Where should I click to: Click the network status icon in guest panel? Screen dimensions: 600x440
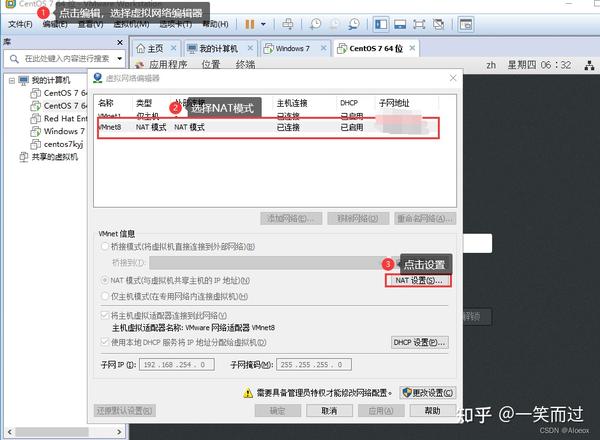click(589, 65)
